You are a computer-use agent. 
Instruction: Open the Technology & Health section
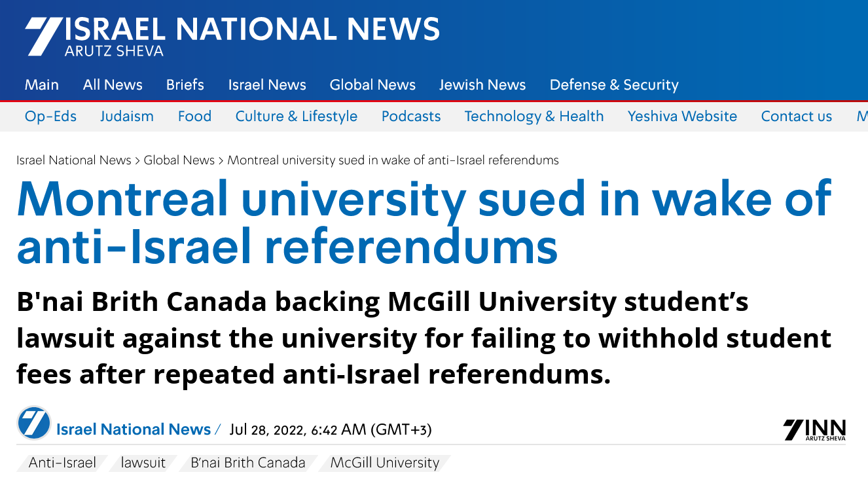point(534,117)
